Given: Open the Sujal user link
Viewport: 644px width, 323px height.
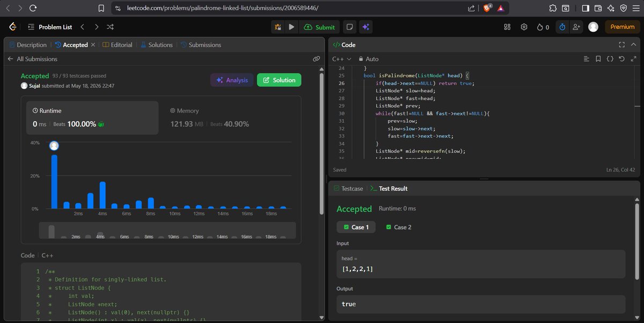Looking at the screenshot, I should pos(34,85).
